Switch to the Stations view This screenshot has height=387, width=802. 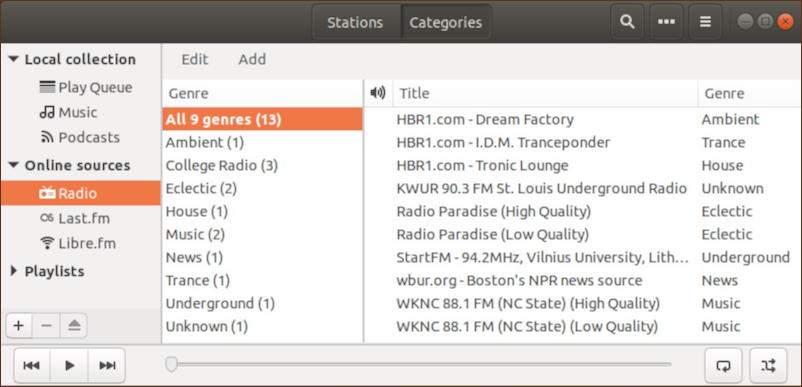click(355, 22)
